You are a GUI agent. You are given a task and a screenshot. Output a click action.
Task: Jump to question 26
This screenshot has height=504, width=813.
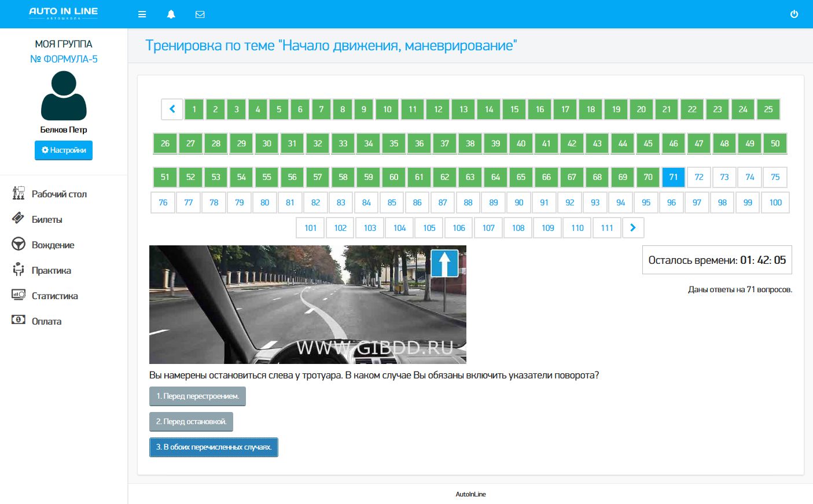165,143
